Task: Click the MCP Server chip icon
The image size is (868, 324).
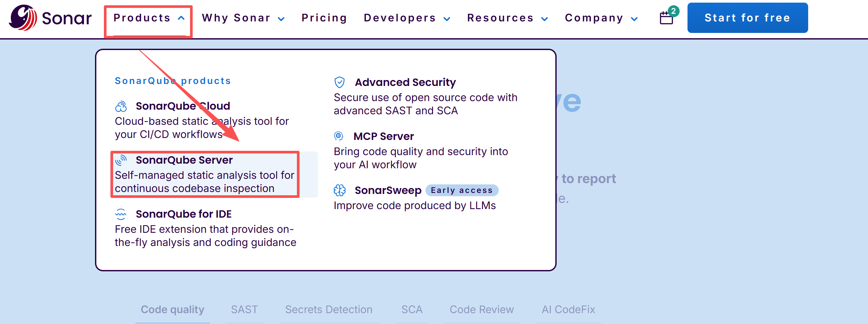Action: [339, 136]
